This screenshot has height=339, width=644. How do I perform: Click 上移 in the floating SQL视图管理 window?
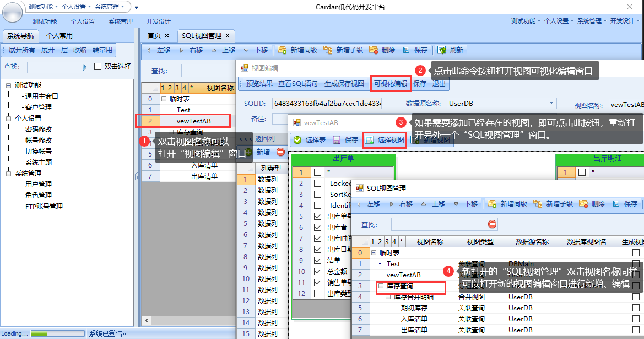(x=434, y=204)
